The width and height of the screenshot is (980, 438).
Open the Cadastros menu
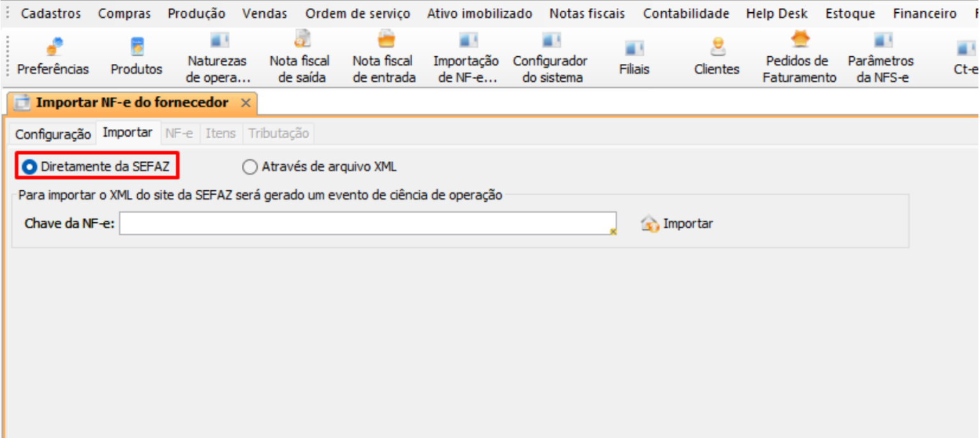(x=51, y=13)
